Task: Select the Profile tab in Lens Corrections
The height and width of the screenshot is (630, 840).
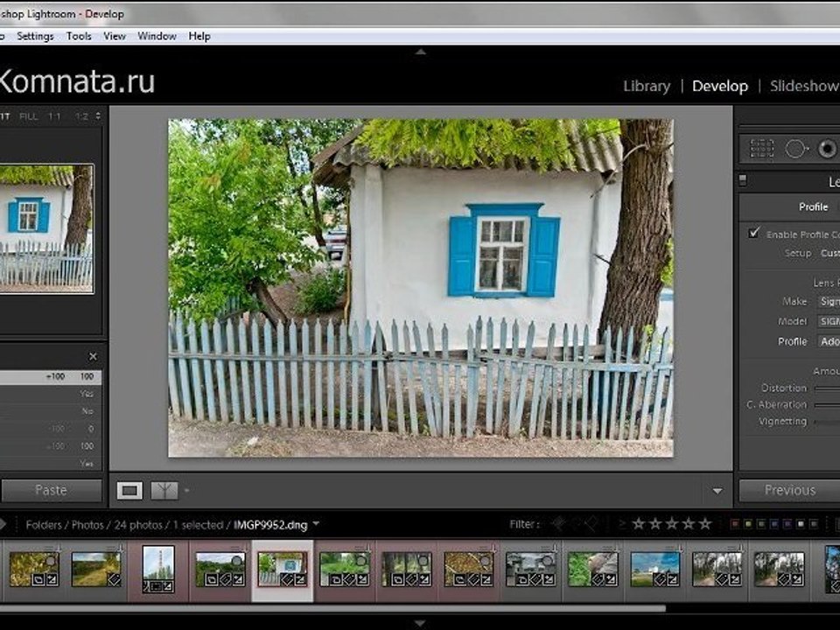Action: 813,206
